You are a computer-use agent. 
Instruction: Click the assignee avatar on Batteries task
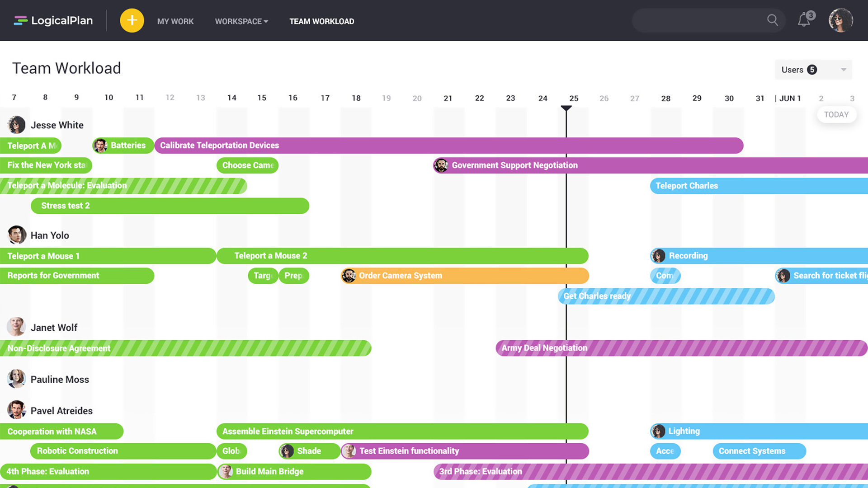click(100, 145)
